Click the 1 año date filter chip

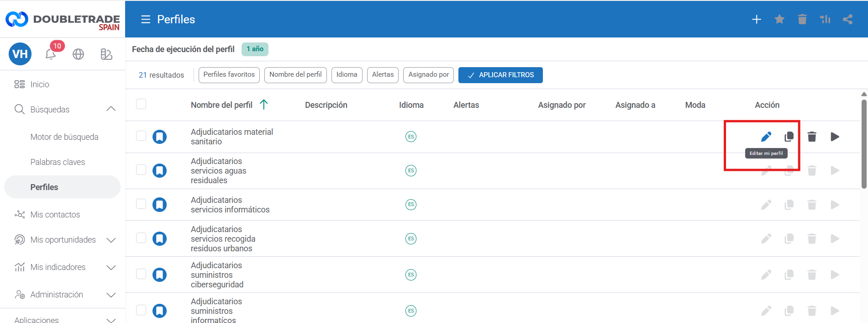click(x=255, y=49)
